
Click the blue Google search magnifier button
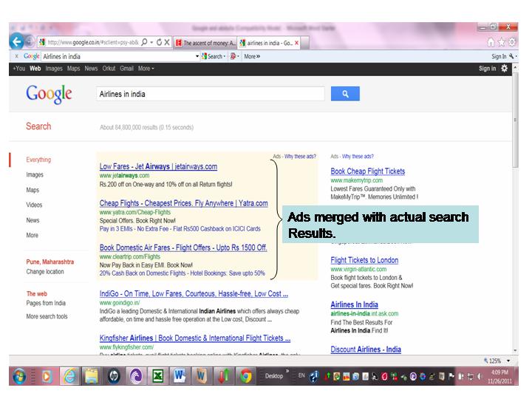(345, 94)
